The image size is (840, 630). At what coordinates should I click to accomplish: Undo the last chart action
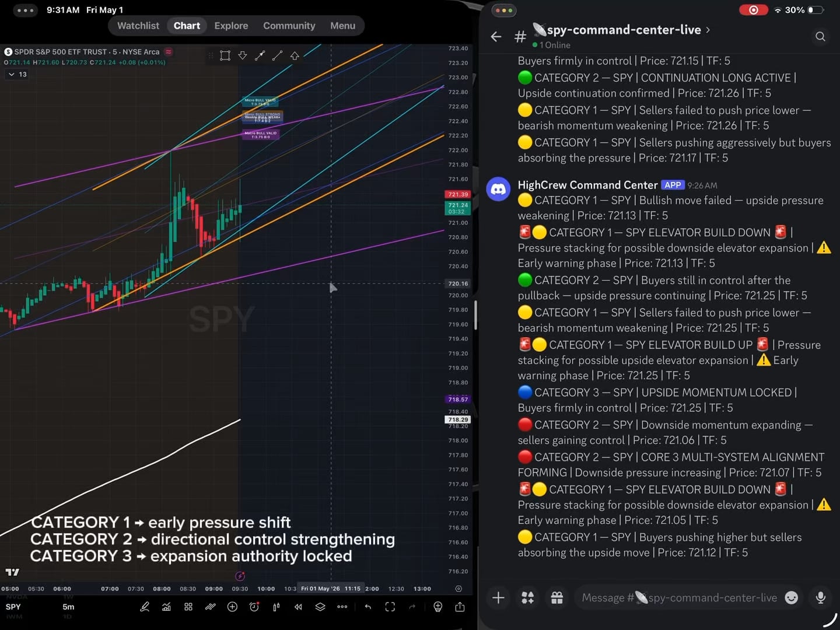coord(368,607)
